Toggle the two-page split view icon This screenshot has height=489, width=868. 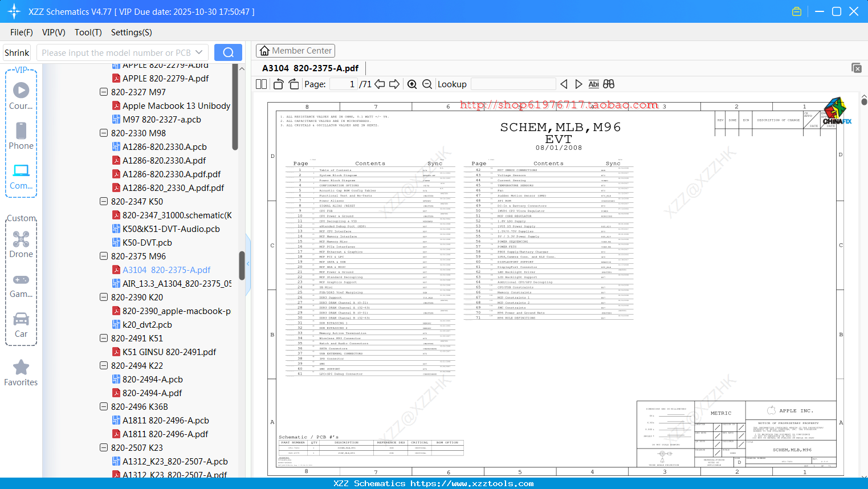(261, 84)
